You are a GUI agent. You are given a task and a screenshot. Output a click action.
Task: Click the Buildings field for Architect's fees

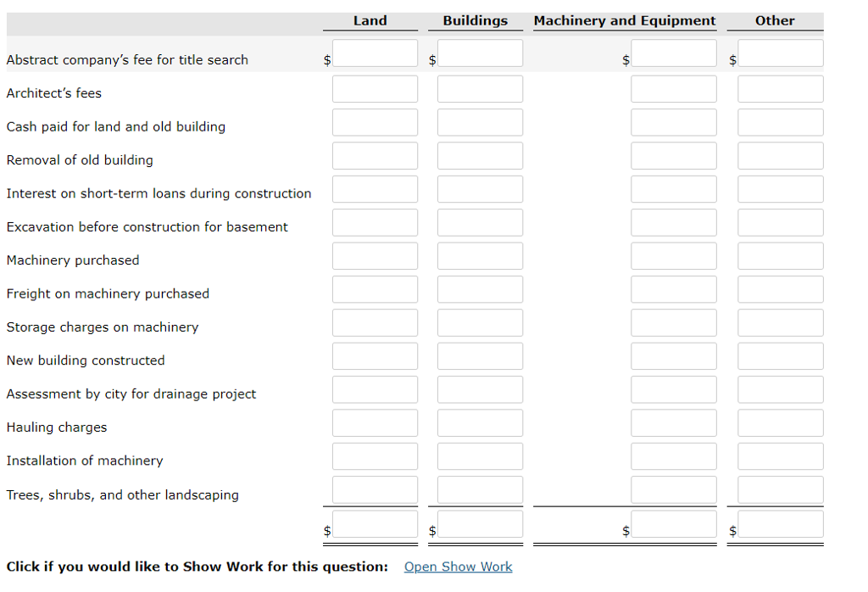pos(480,88)
